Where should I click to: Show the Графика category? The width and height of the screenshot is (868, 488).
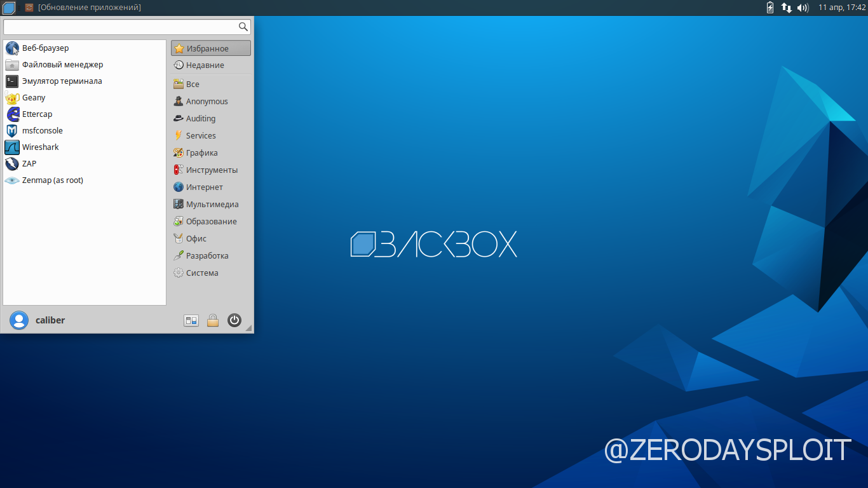click(x=211, y=153)
